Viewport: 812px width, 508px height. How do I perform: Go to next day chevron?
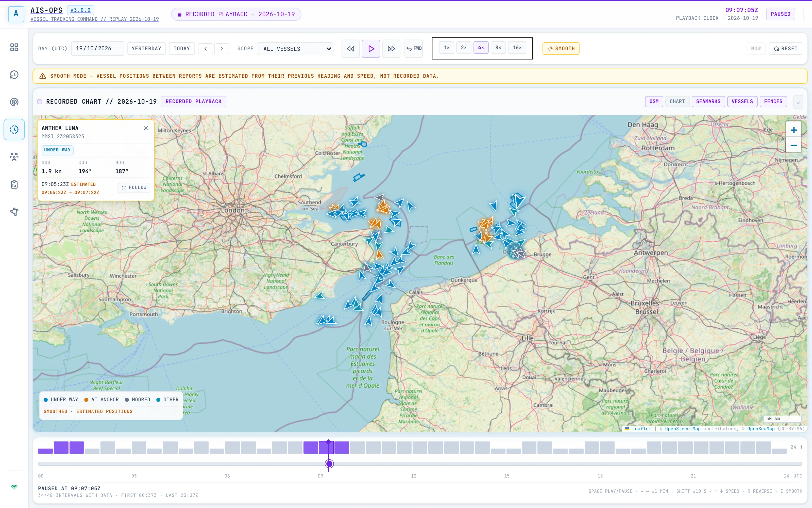[222, 49]
